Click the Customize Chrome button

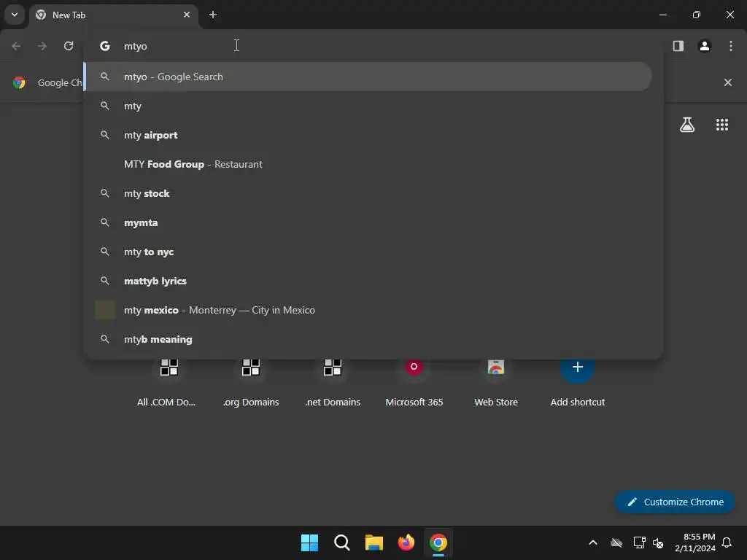[x=675, y=502]
